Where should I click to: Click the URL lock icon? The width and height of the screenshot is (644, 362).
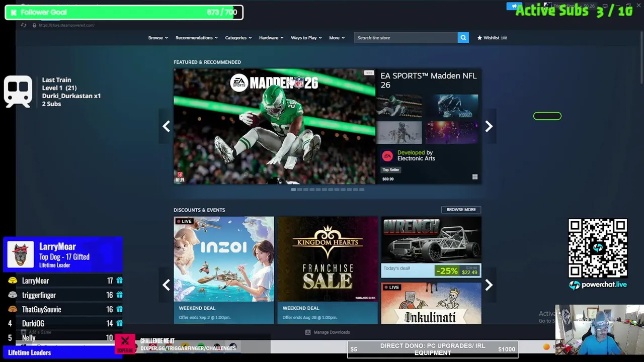34,25
